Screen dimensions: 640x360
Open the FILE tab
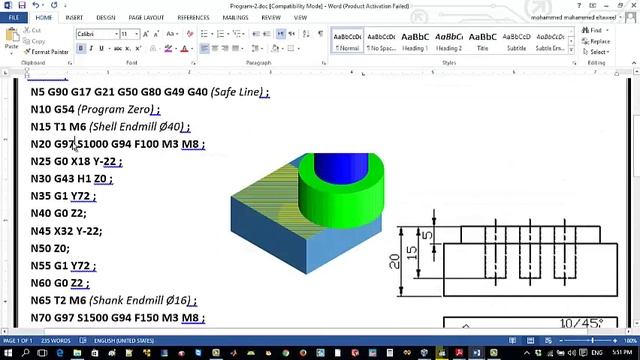click(14, 18)
